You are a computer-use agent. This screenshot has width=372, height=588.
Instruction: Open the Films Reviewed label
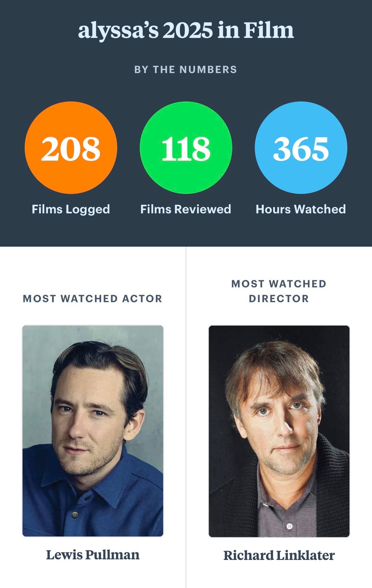[x=186, y=209]
